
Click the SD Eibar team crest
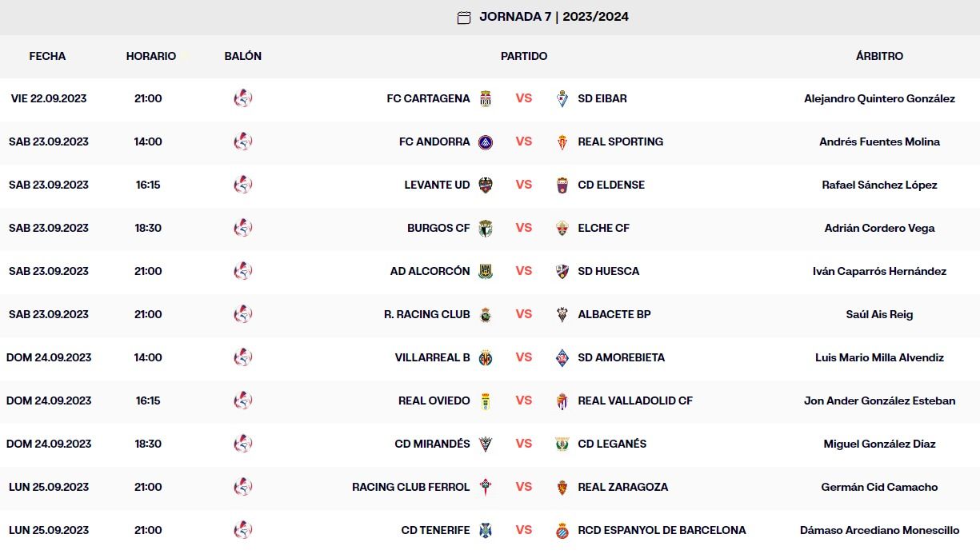562,99
